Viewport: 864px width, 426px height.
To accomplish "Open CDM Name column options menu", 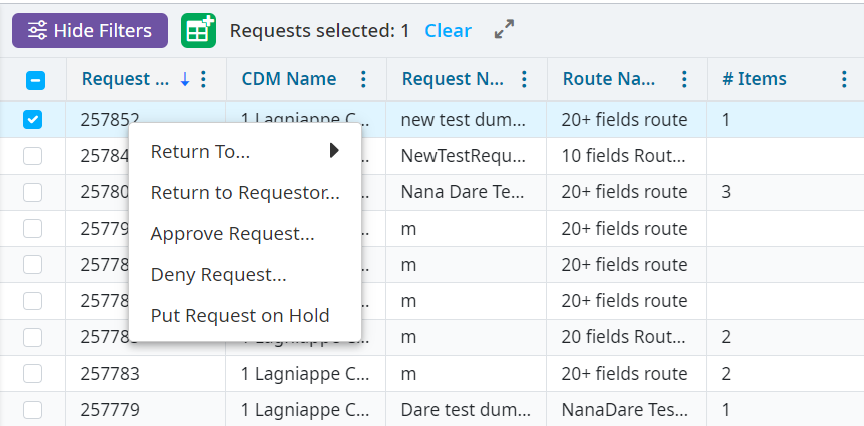I will click(x=363, y=79).
